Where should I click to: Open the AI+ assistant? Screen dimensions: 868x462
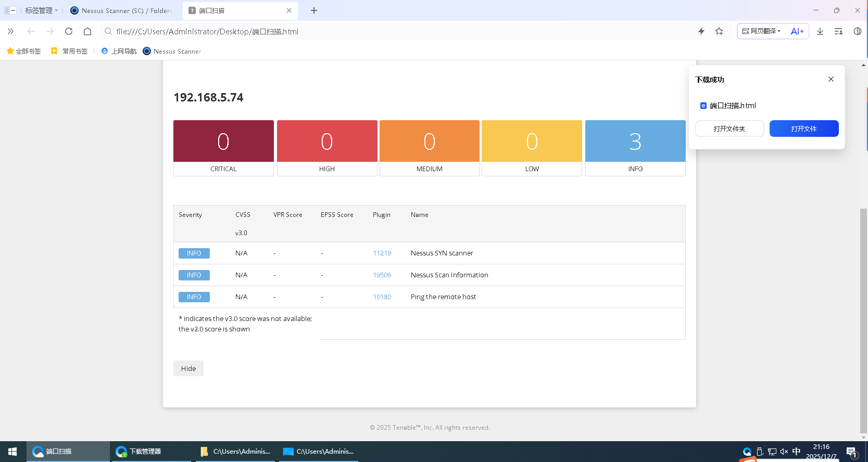click(x=797, y=31)
